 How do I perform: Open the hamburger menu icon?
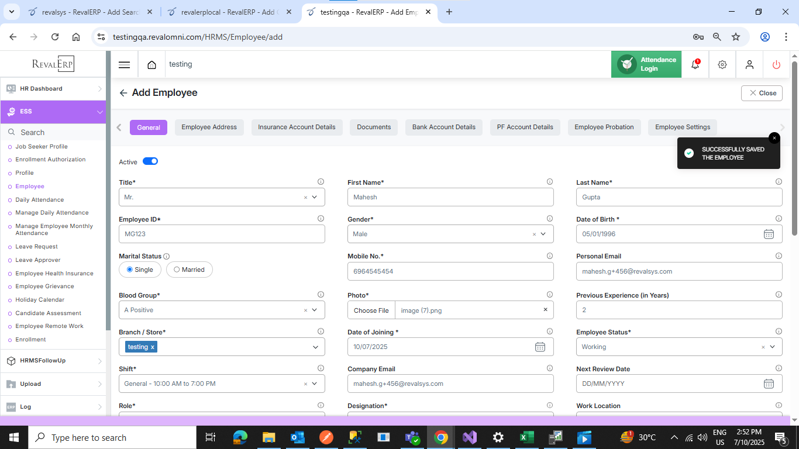tap(124, 65)
